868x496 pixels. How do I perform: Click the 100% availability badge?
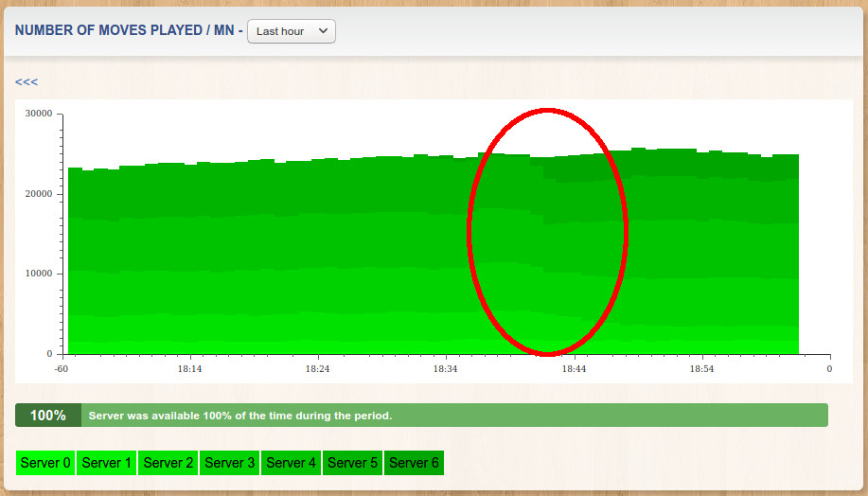point(48,416)
